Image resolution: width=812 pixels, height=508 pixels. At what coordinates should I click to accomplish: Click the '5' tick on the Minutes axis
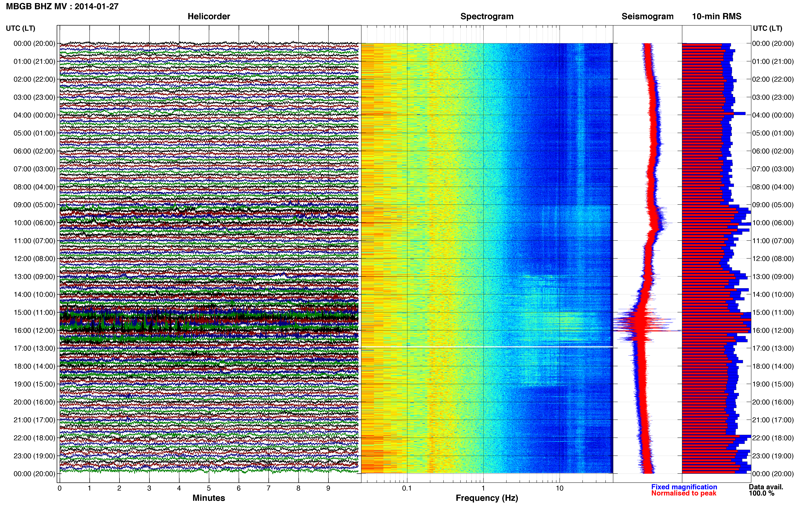pyautogui.click(x=209, y=488)
